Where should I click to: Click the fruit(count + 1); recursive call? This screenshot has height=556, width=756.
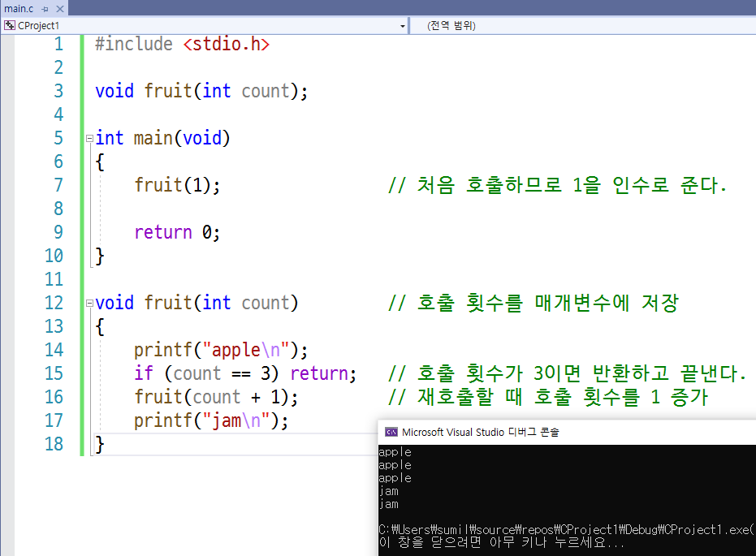pos(216,397)
